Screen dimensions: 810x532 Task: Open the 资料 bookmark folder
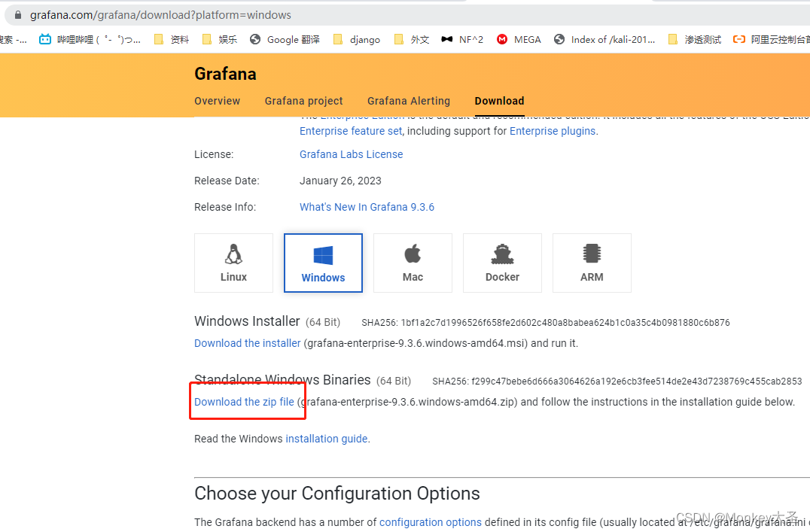tap(172, 39)
